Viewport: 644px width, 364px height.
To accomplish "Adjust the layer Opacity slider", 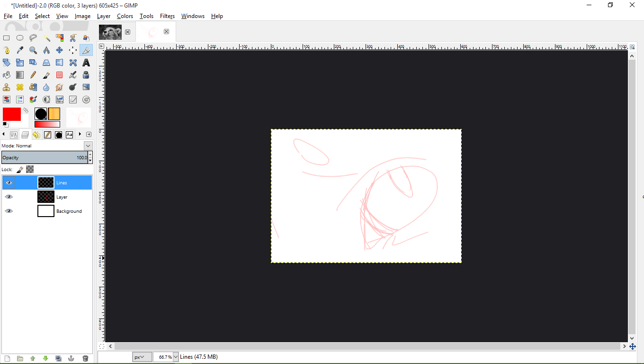I will 45,157.
